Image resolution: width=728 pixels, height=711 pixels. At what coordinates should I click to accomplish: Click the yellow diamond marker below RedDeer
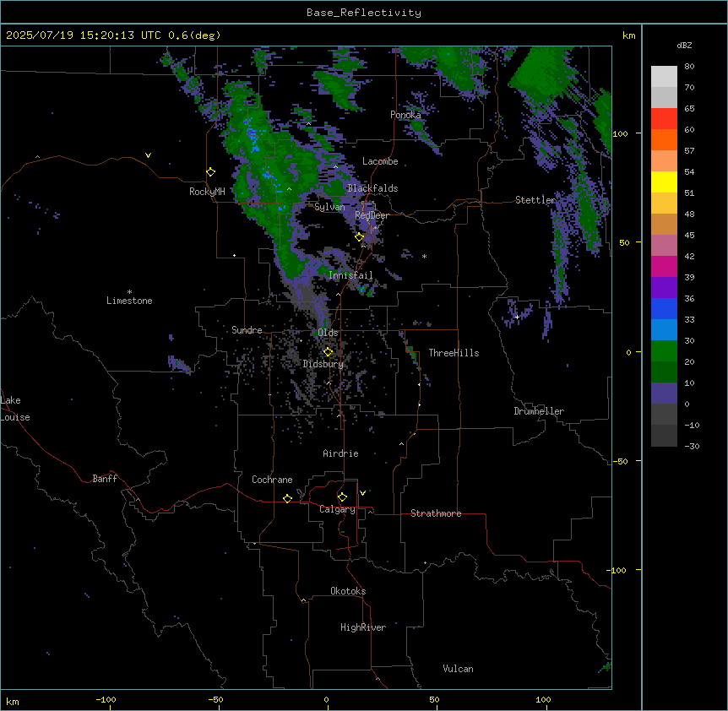point(359,237)
